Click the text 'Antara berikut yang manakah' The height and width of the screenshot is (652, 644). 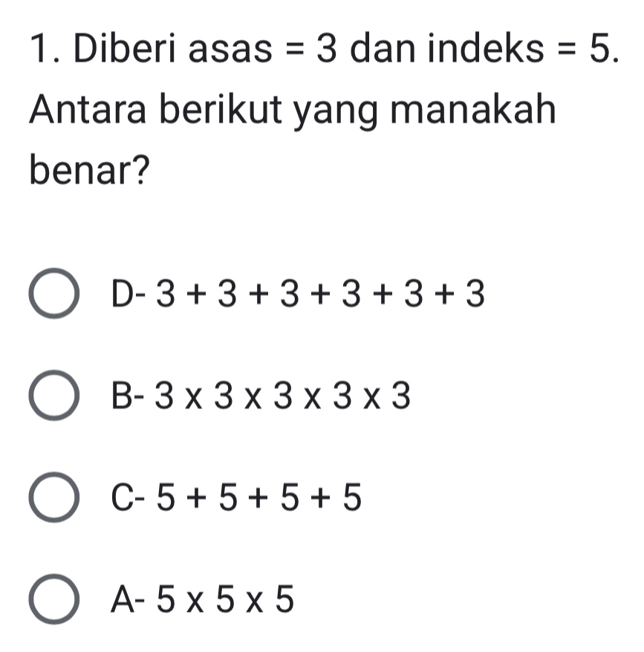(x=293, y=110)
